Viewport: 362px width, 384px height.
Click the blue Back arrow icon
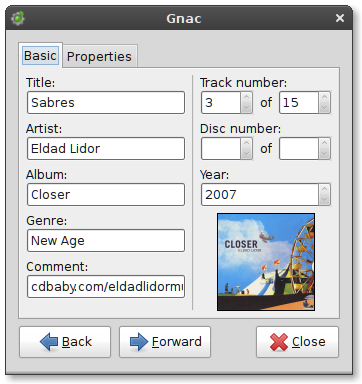tap(49, 342)
